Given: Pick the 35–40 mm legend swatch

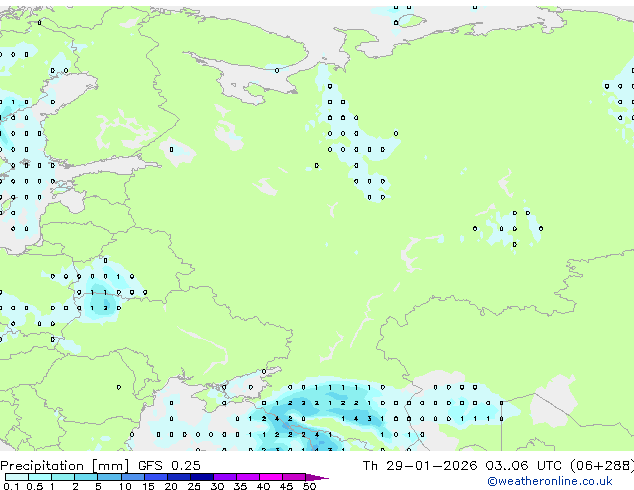Looking at the screenshot, I should 247,477.
